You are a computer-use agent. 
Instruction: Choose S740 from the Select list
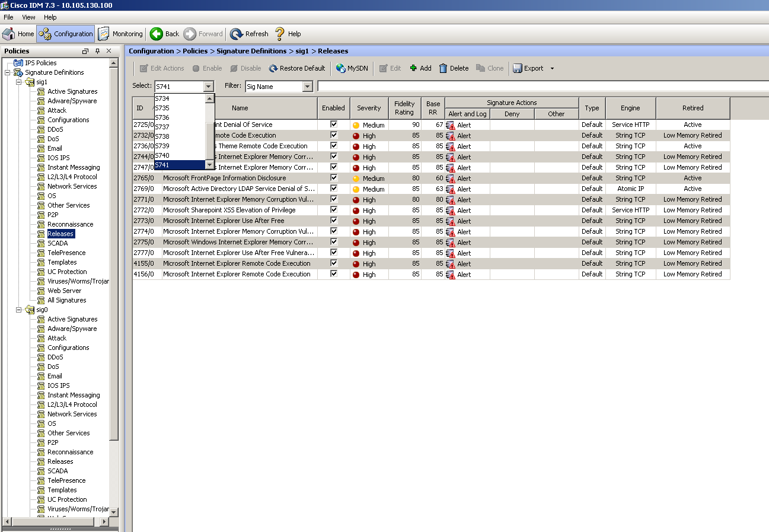coord(180,155)
